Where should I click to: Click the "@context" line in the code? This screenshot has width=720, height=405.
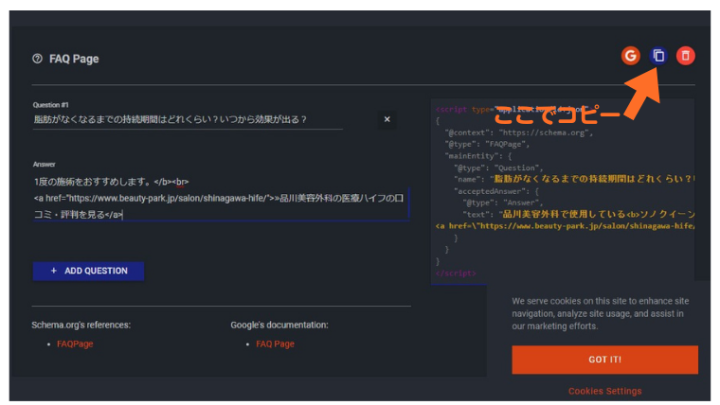(519, 133)
